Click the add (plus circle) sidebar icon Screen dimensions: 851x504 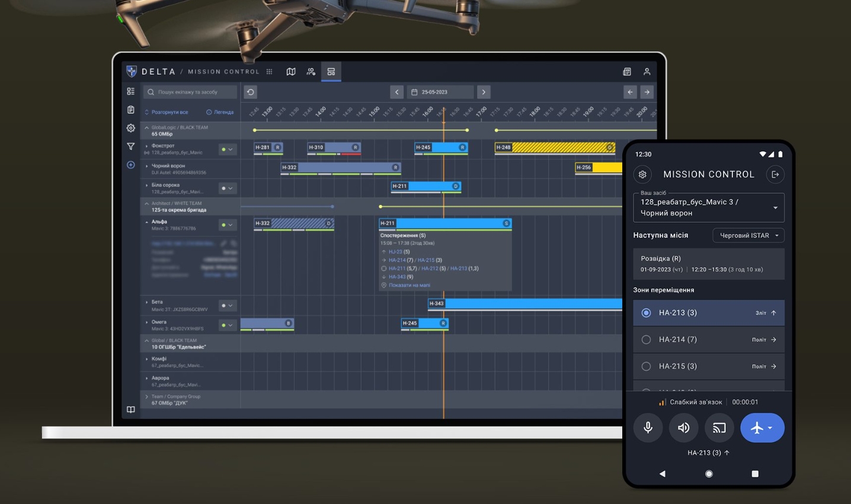pos(131,165)
